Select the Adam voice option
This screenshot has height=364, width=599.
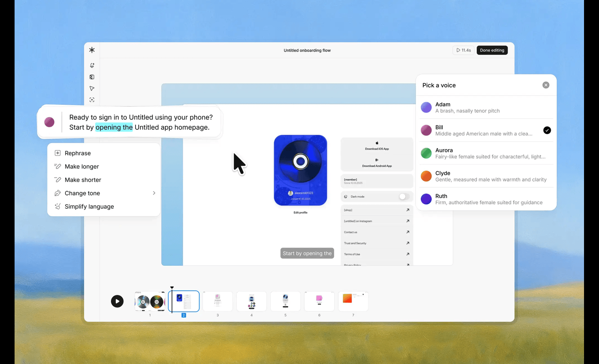486,107
